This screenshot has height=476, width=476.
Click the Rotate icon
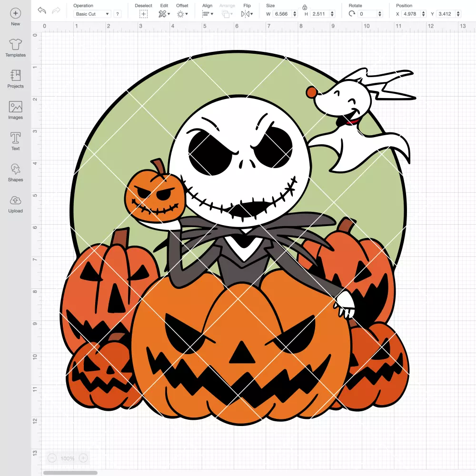tap(352, 14)
